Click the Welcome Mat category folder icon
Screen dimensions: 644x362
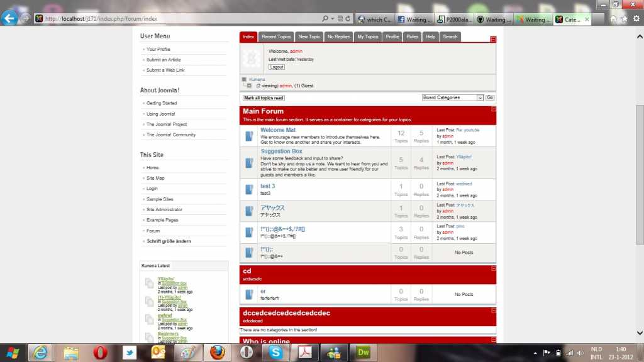click(x=249, y=136)
